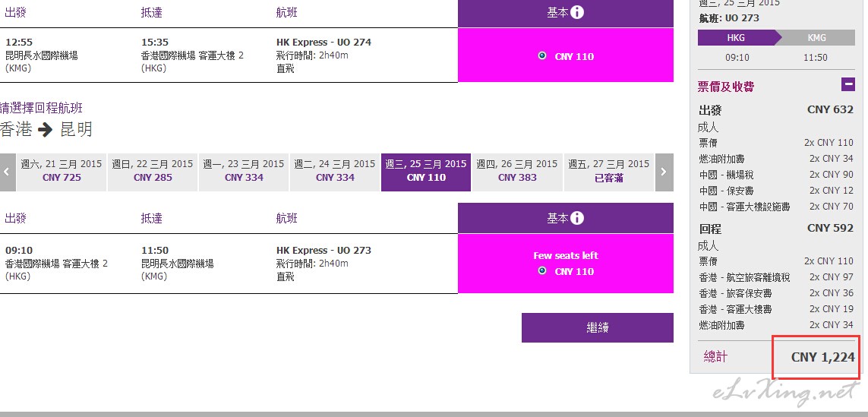
Task: Choose the Sunday 22 March CNY 285 tab
Action: (153, 172)
